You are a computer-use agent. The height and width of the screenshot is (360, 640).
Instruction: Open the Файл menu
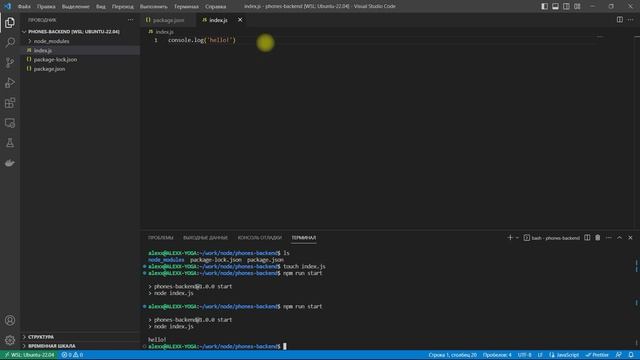tap(24, 7)
